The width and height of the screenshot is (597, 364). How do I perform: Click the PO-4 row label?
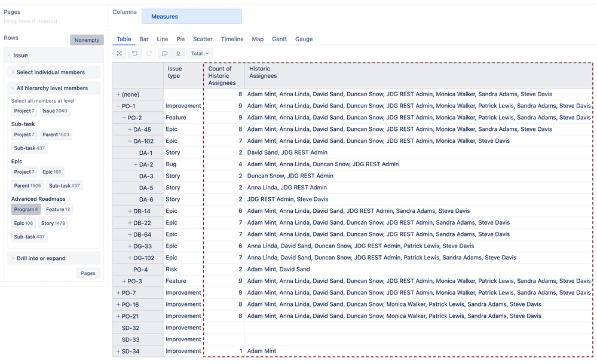point(140,270)
